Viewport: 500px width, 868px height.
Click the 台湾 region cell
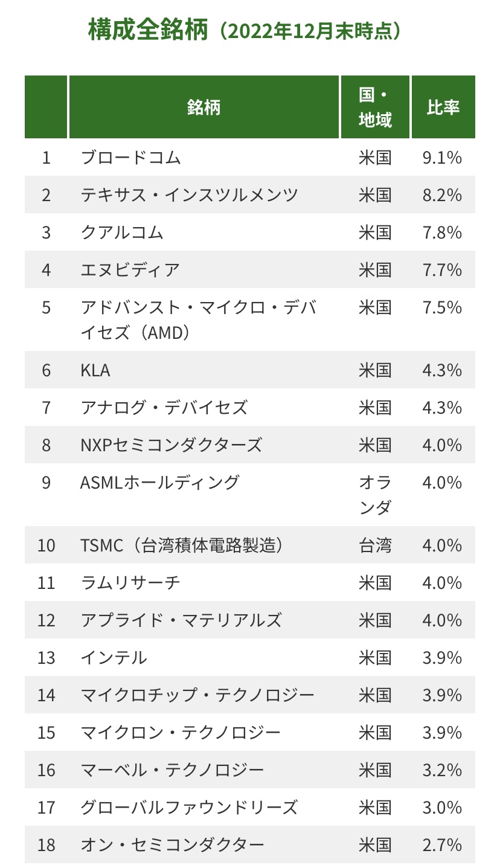tap(375, 545)
